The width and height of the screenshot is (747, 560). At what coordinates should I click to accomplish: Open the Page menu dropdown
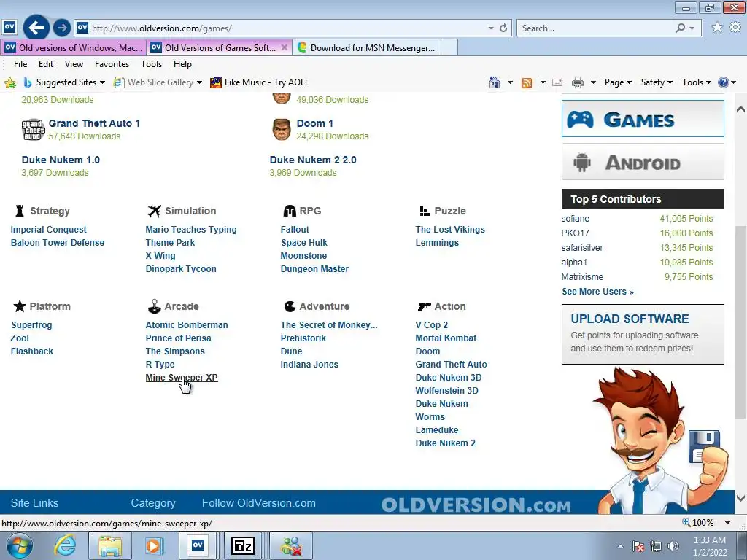click(x=618, y=82)
